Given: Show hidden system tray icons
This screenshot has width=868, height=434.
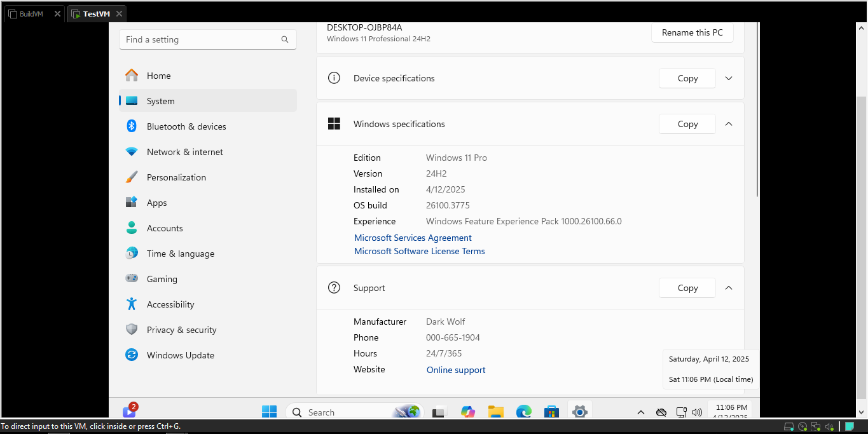Looking at the screenshot, I should click(641, 412).
